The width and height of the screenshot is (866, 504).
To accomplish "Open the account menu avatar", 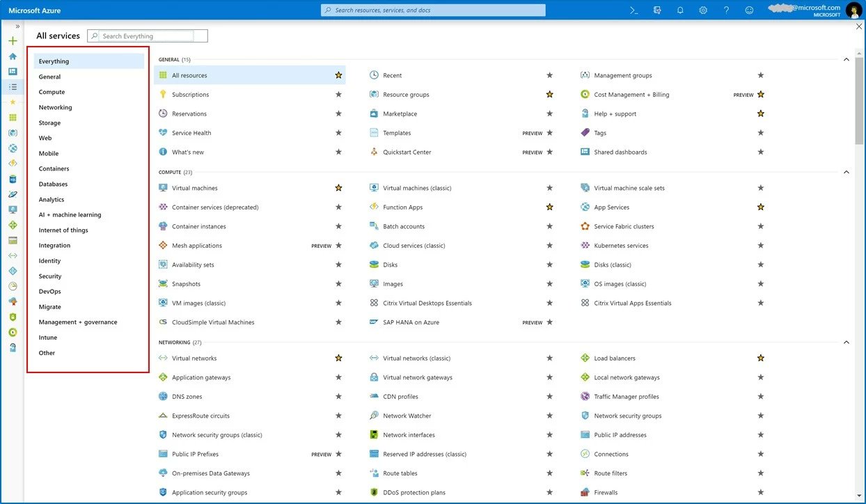I will click(x=853, y=10).
